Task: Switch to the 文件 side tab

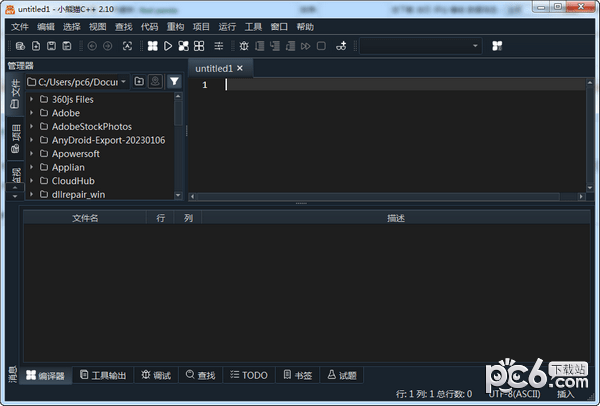Action: [x=15, y=94]
